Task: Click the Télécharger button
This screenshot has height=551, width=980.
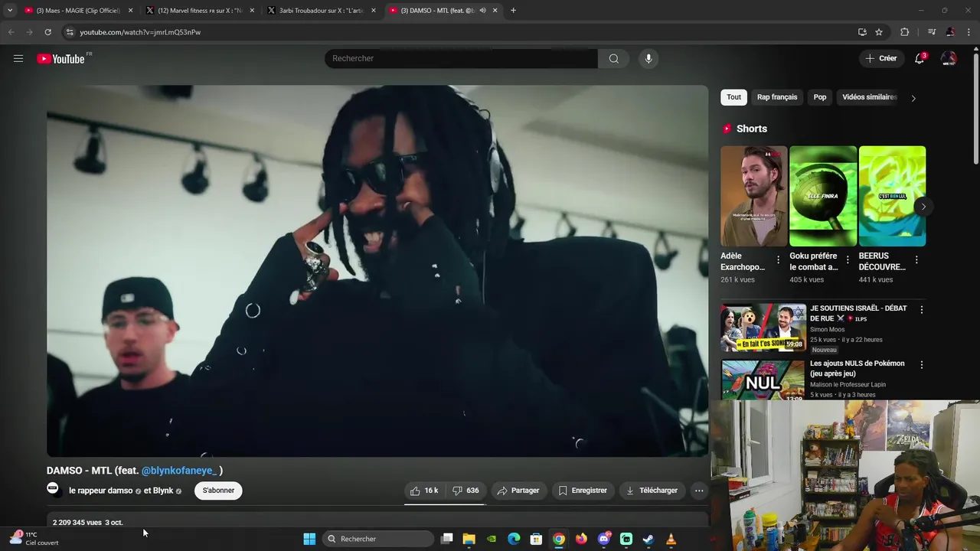Action: click(x=652, y=491)
